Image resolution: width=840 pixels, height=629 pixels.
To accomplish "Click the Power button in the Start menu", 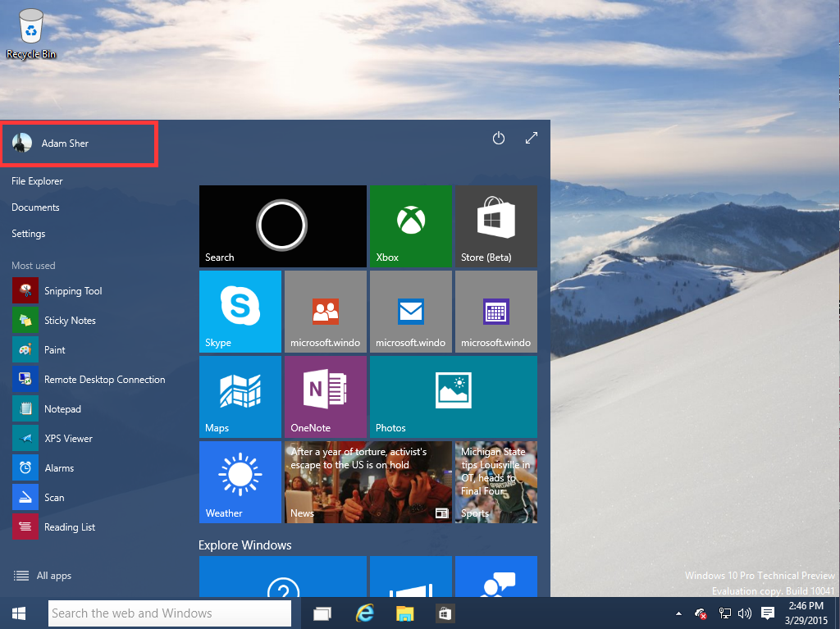I will 498,139.
